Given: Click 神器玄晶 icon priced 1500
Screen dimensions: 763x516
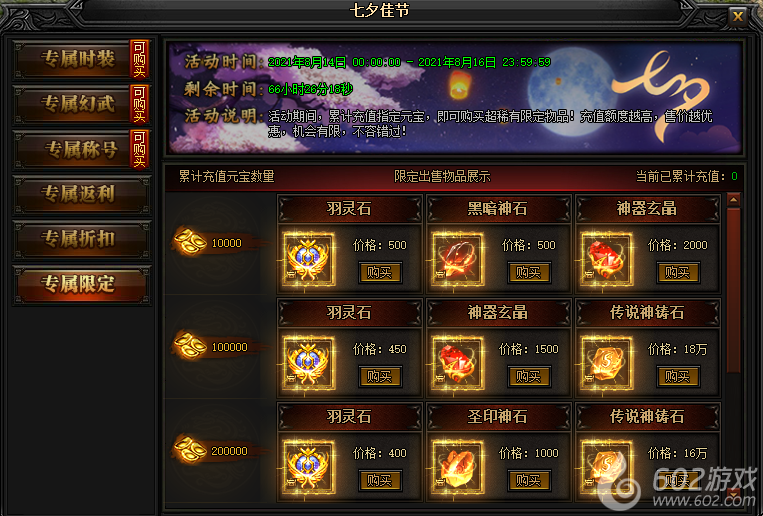Looking at the screenshot, I should (x=457, y=363).
